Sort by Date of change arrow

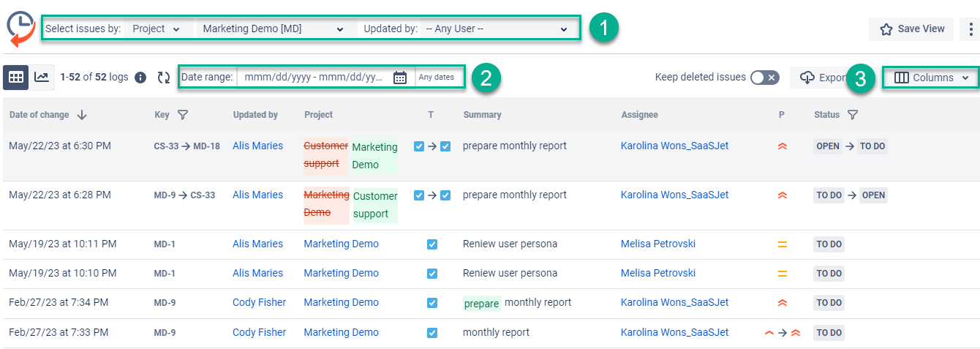pos(82,115)
